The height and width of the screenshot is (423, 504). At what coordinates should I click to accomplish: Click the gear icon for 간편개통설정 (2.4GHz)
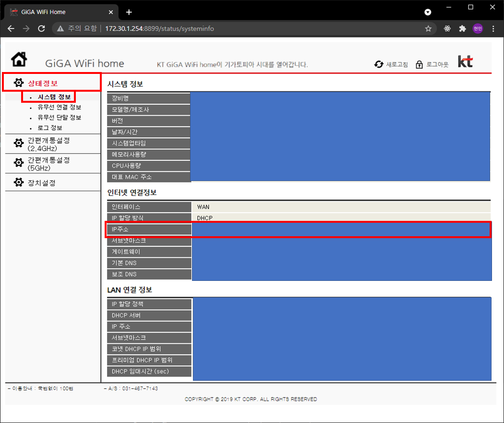click(19, 143)
